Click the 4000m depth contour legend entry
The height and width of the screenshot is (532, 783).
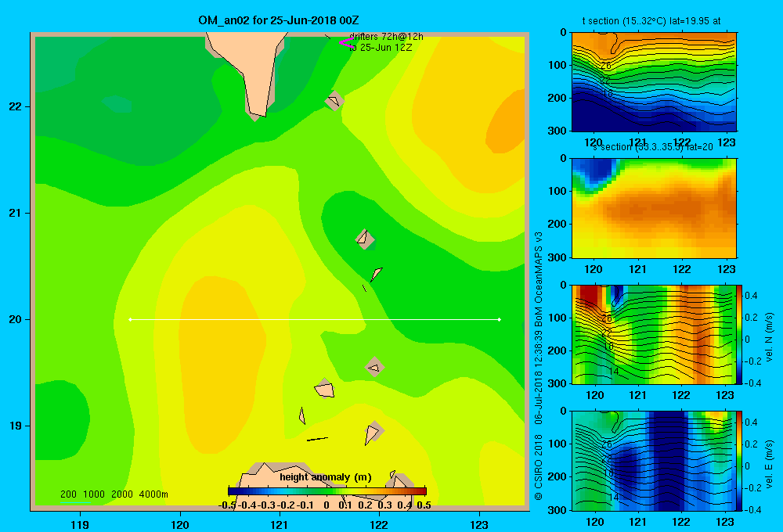pyautogui.click(x=153, y=494)
